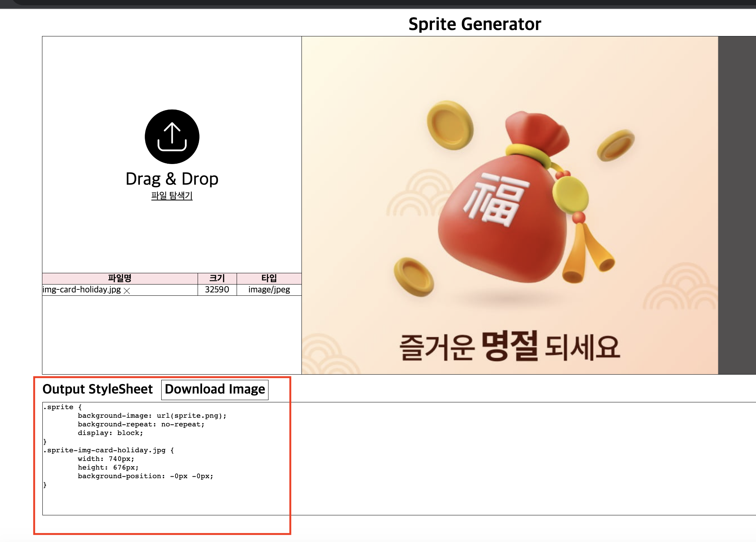Click the 파일명 column header

(x=120, y=278)
